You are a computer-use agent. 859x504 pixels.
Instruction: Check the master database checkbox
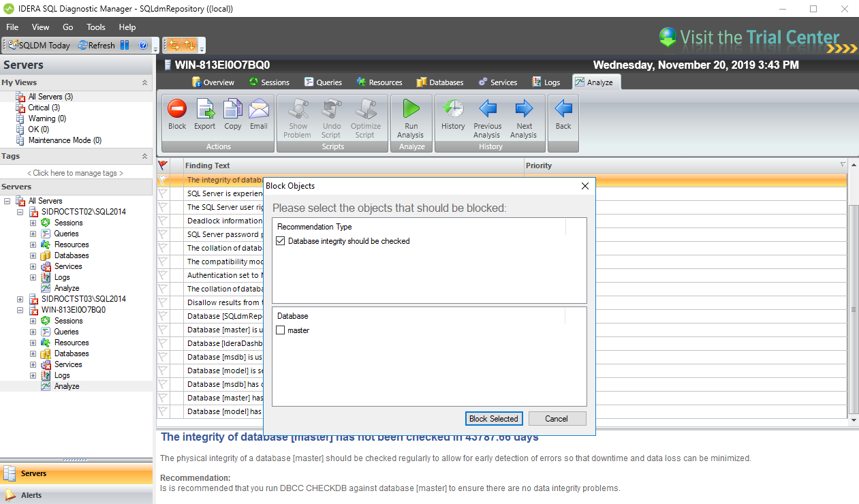pyautogui.click(x=281, y=330)
